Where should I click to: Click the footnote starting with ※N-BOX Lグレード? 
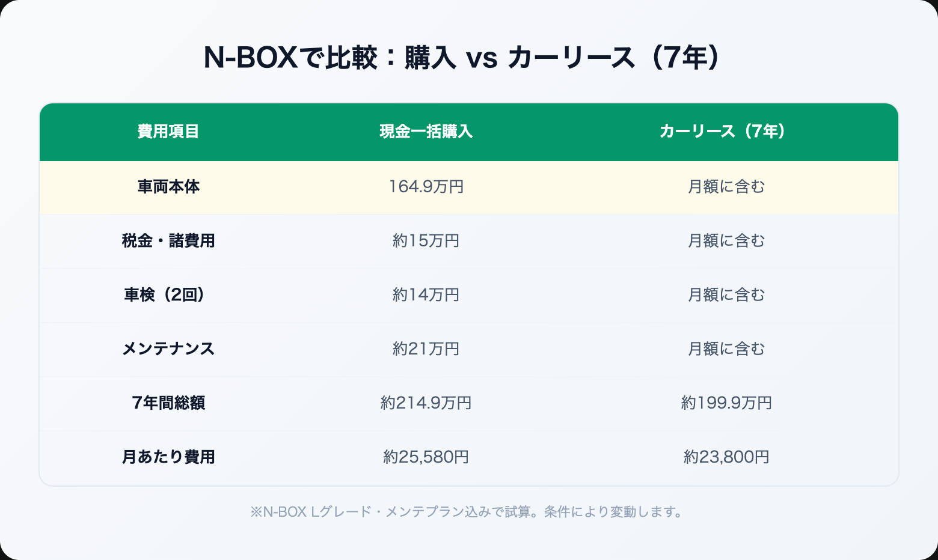click(x=468, y=512)
